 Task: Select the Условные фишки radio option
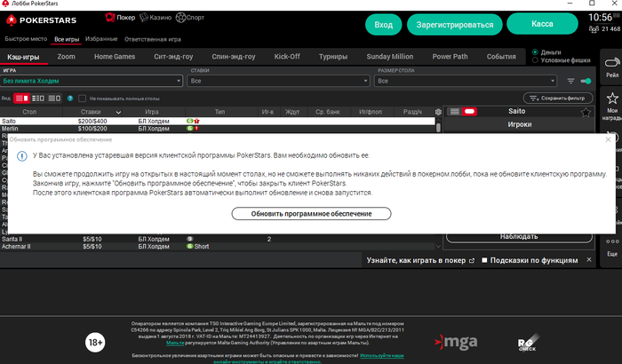pyautogui.click(x=535, y=60)
